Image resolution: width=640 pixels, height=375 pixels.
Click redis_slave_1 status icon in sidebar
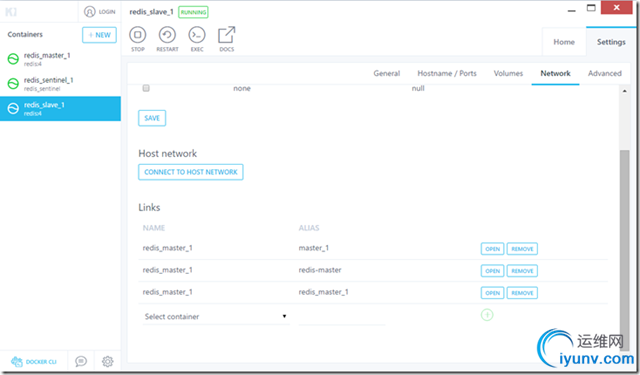click(13, 109)
